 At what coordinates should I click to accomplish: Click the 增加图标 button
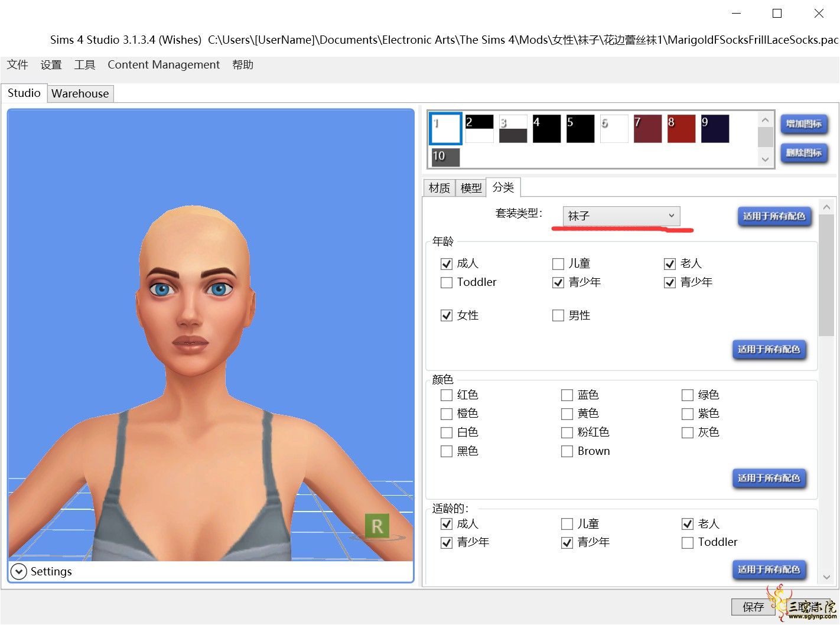(804, 124)
